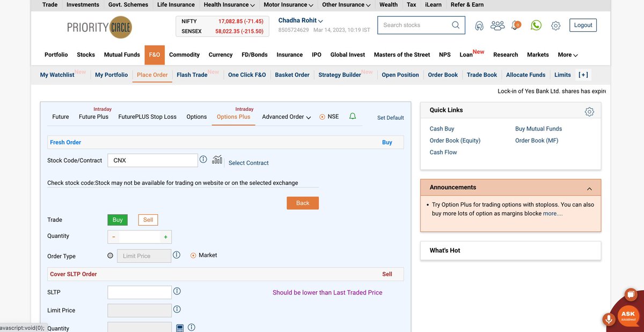The width and height of the screenshot is (644, 332).
Task: Collapse the Announcements panel
Action: click(x=589, y=189)
